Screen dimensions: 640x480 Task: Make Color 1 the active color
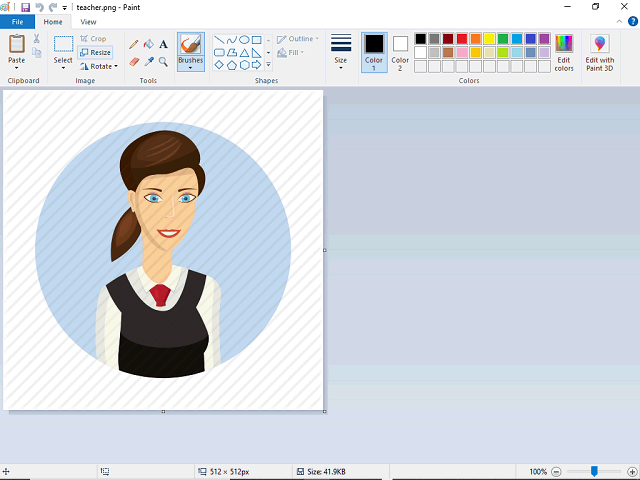374,52
